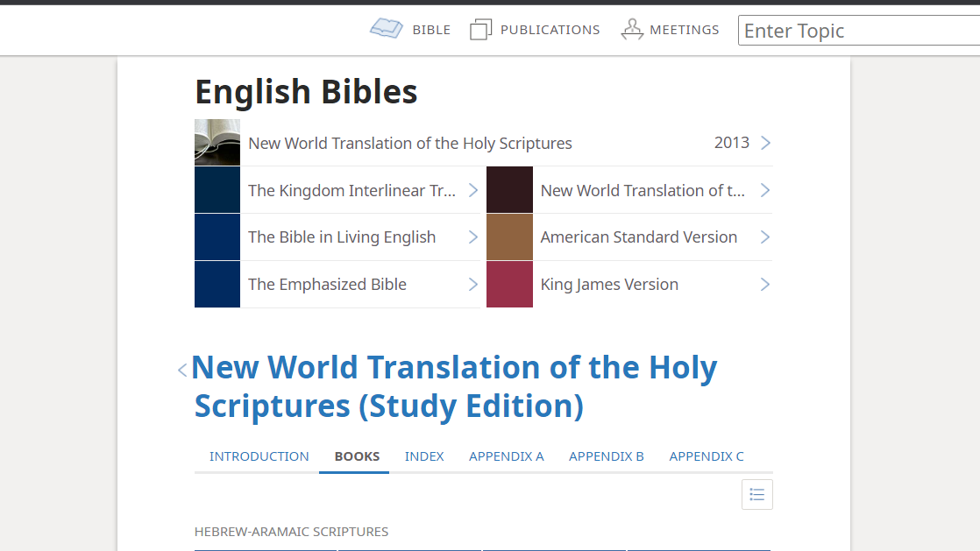Click the Publications stacked pages icon
The width and height of the screenshot is (980, 551).
point(480,30)
